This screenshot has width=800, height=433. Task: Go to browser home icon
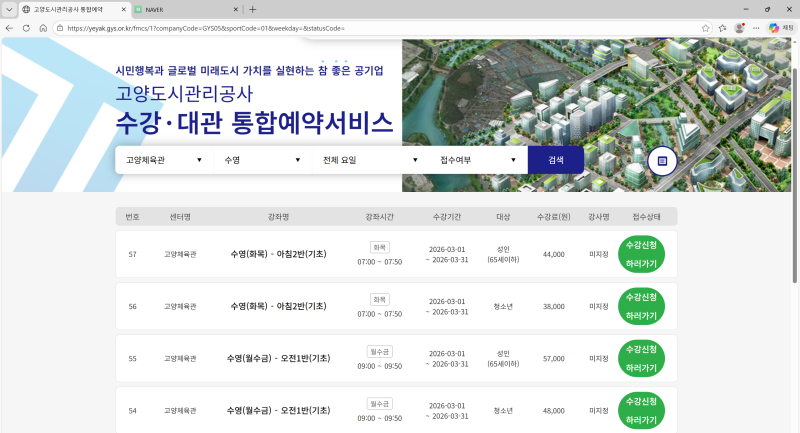click(x=43, y=28)
